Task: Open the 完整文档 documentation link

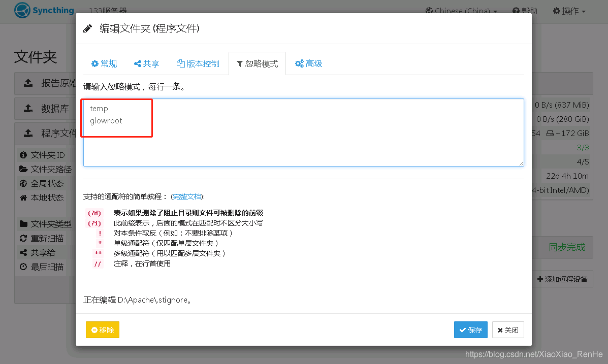Action: click(x=187, y=196)
